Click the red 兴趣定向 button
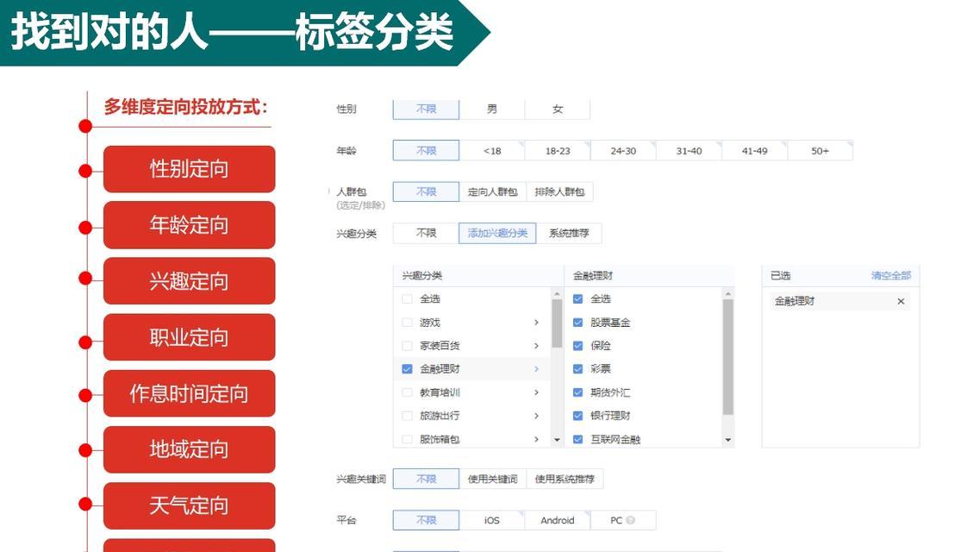The image size is (980, 552). point(189,281)
